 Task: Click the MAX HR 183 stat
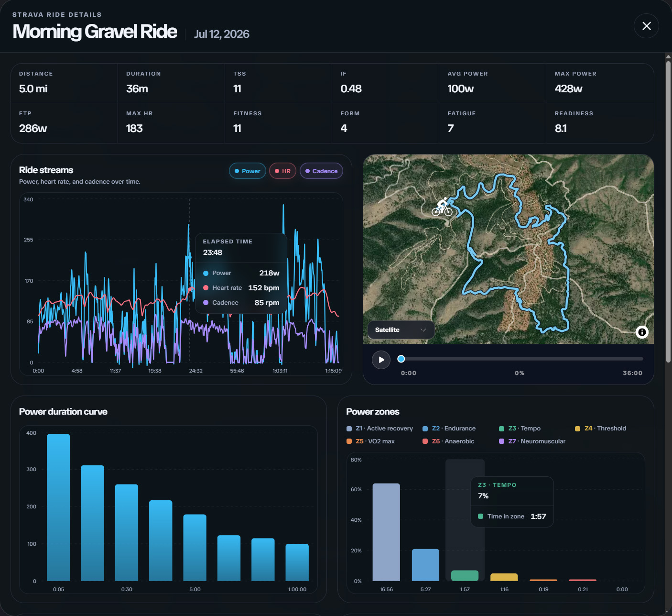click(171, 123)
